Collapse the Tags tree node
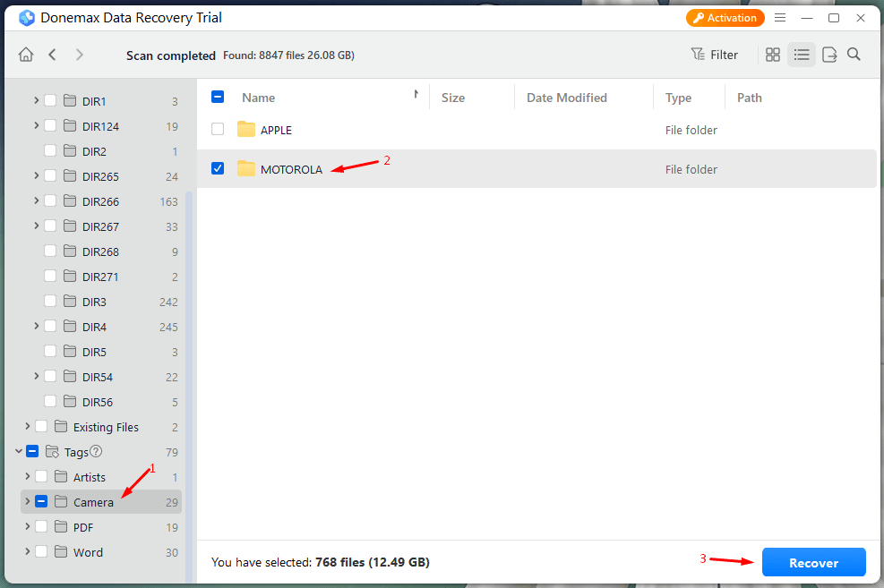 [x=19, y=451]
